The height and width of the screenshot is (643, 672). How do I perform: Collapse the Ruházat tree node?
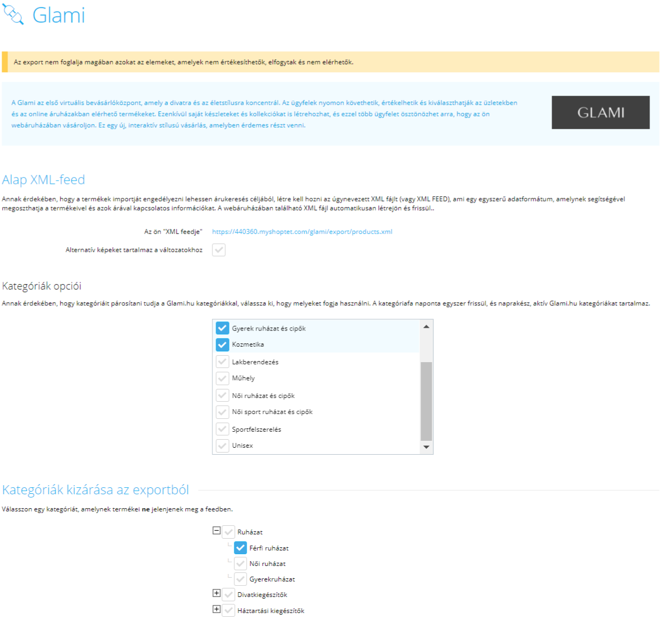pyautogui.click(x=217, y=531)
